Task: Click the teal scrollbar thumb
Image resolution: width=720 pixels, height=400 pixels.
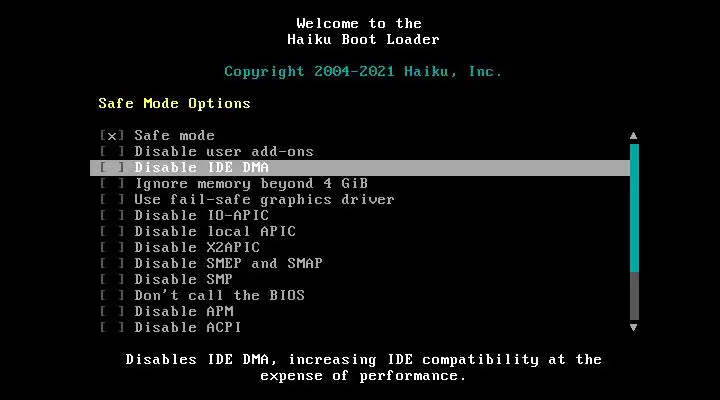Action: pos(634,208)
